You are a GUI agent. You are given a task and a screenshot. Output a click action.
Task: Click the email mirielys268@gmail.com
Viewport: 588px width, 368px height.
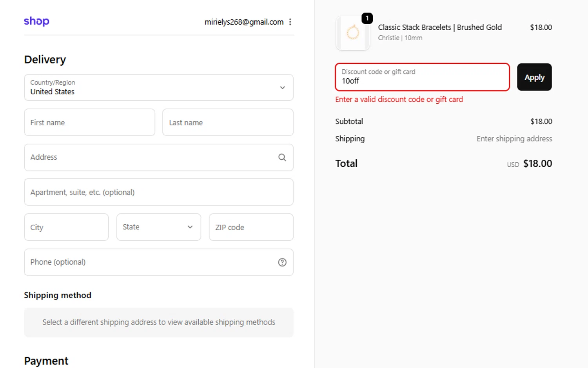[244, 22]
